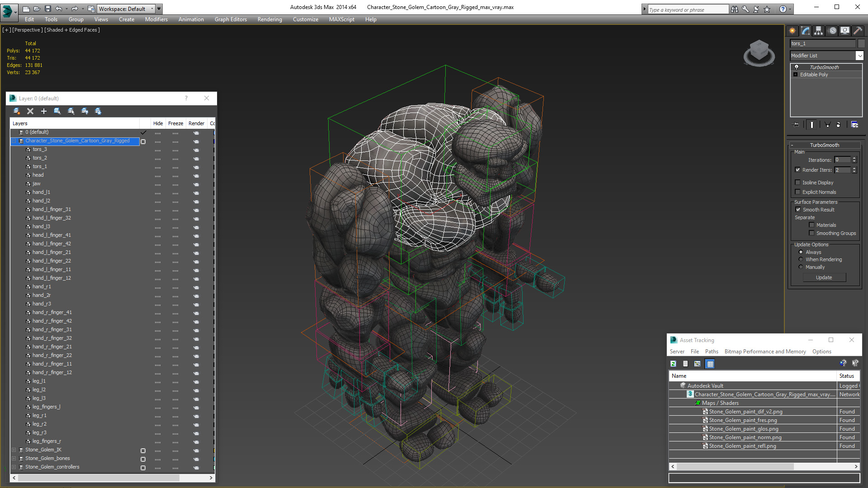The image size is (868, 488).
Task: Open the Motion panel tab icon
Action: click(832, 31)
